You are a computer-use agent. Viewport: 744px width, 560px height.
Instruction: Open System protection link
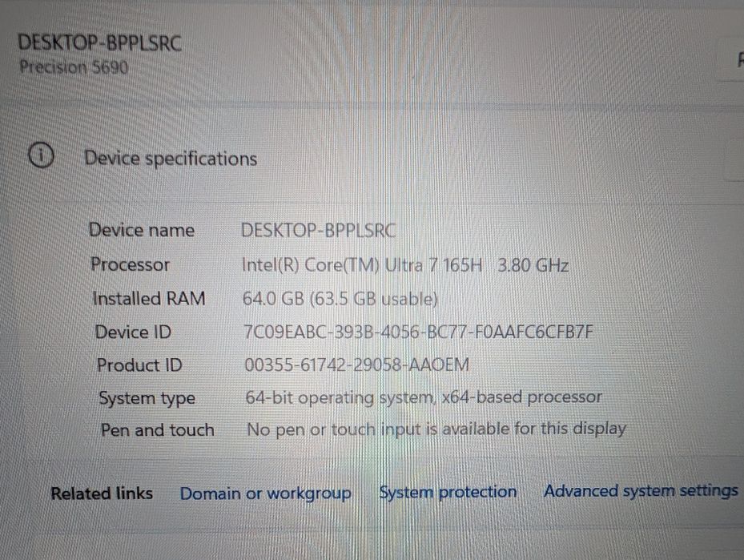click(x=448, y=492)
